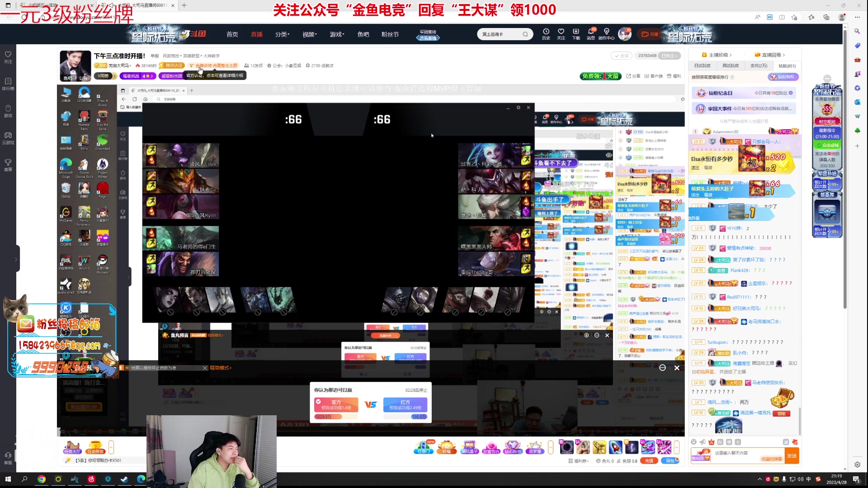Click the chat list scrollbar
The height and width of the screenshot is (488, 868).
(x=800, y=420)
